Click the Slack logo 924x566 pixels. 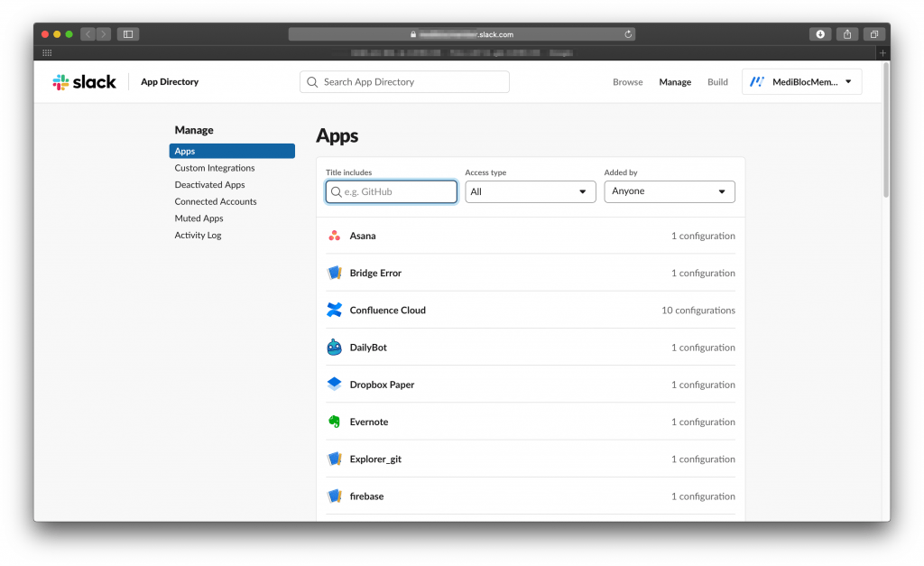coord(84,82)
